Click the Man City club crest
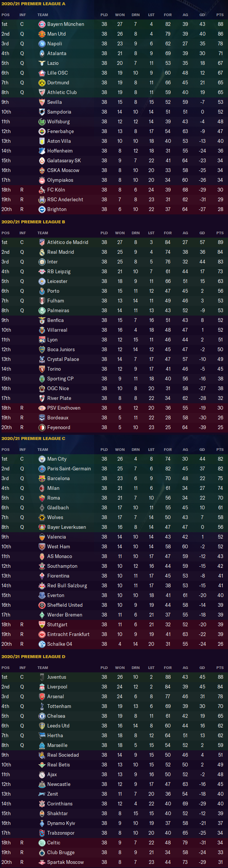The height and width of the screenshot is (868, 228). coord(42,459)
